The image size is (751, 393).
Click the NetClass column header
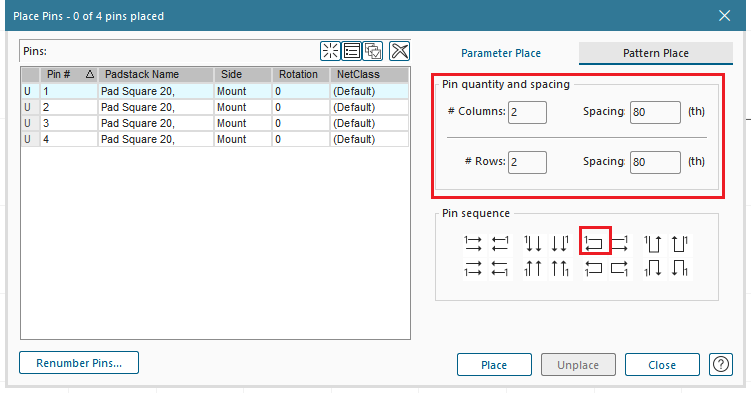(x=369, y=74)
